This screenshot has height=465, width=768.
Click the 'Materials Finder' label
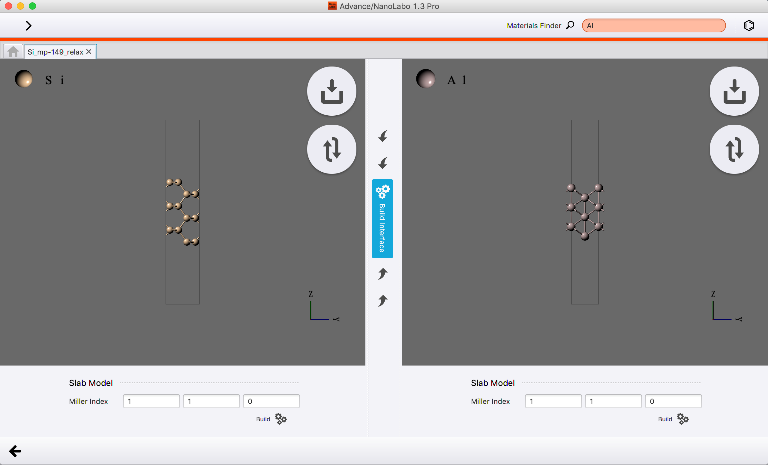pos(533,25)
